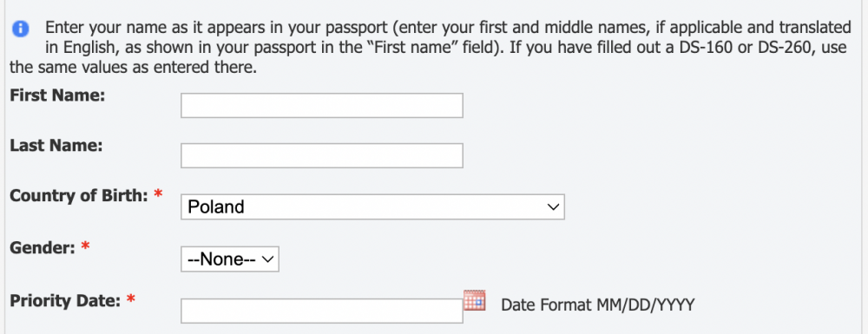Click the red asterisk next to Gender
868x334 pixels.
click(85, 246)
